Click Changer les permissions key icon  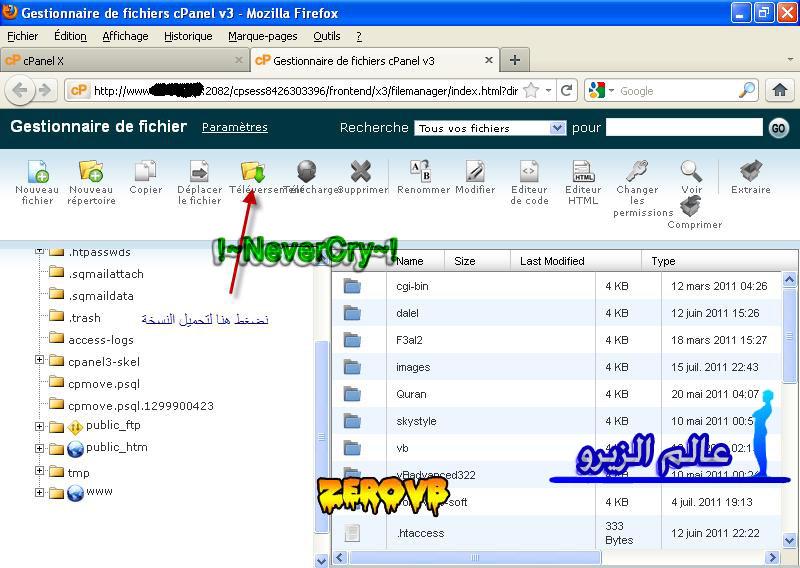tap(637, 171)
